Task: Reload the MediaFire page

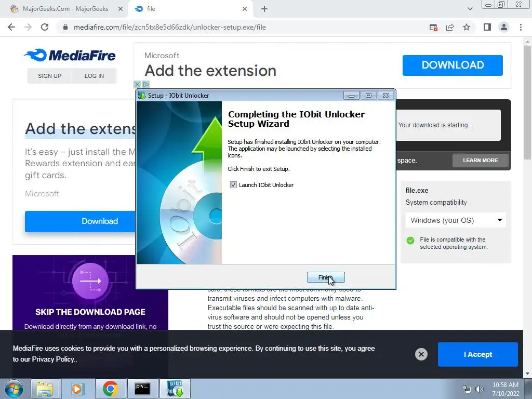Action: (x=45, y=27)
